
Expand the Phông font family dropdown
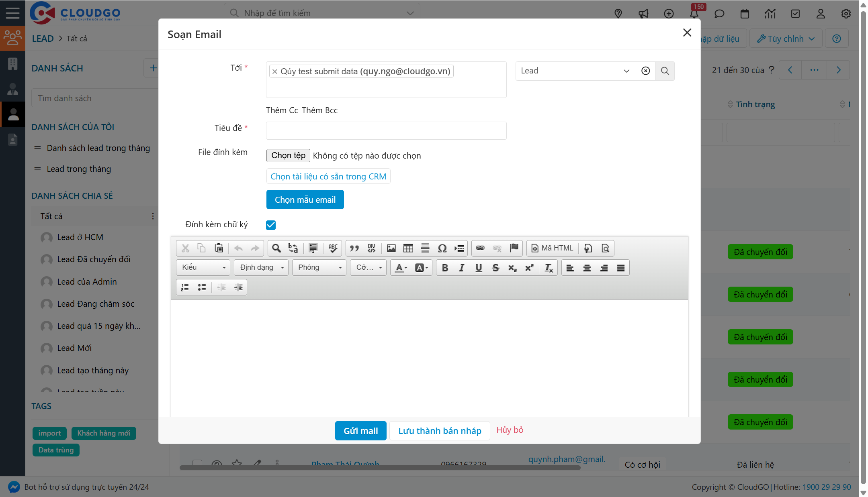coord(319,267)
